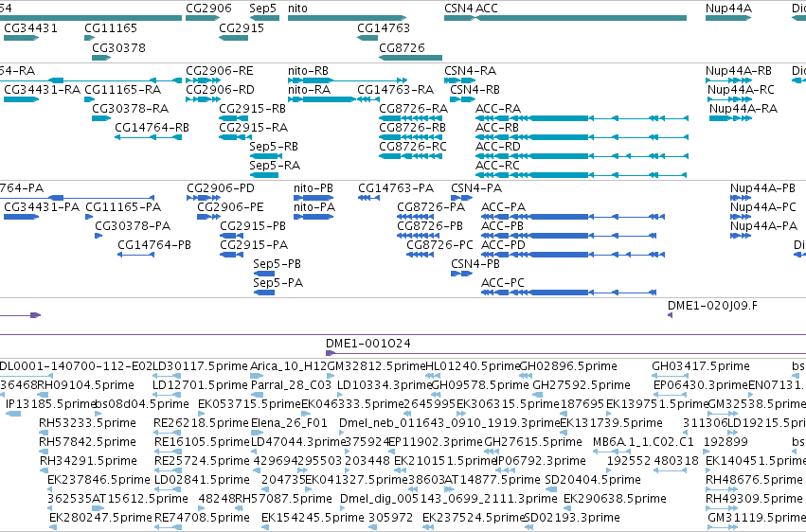The width and height of the screenshot is (806, 532).
Task: Select the LD30117.5prime EST label
Action: 201,366
